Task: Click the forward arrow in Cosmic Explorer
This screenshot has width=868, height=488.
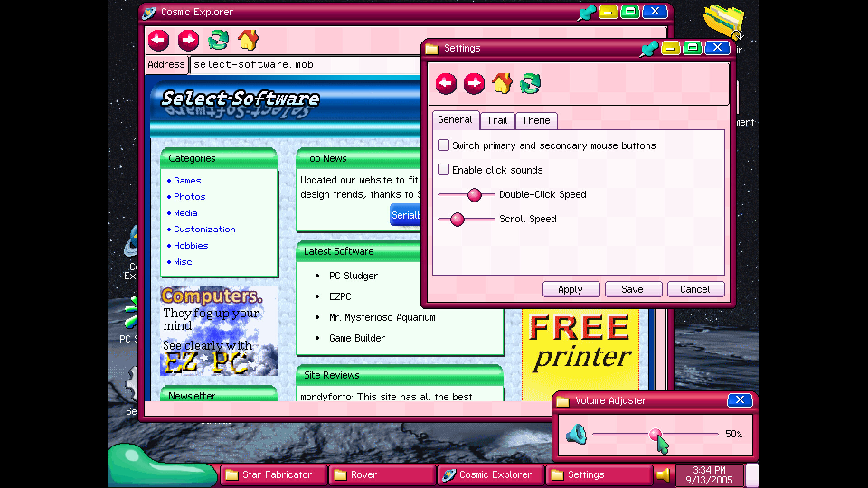Action: pos(189,40)
